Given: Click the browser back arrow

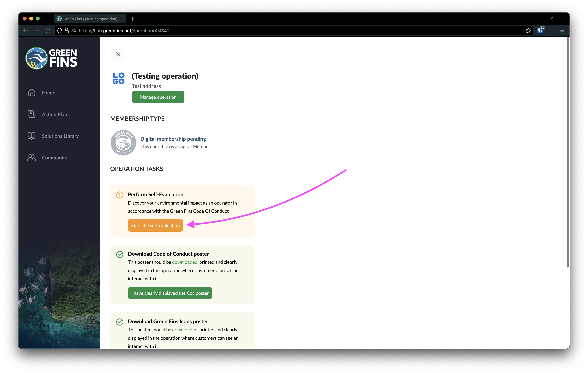Looking at the screenshot, I should pos(26,31).
